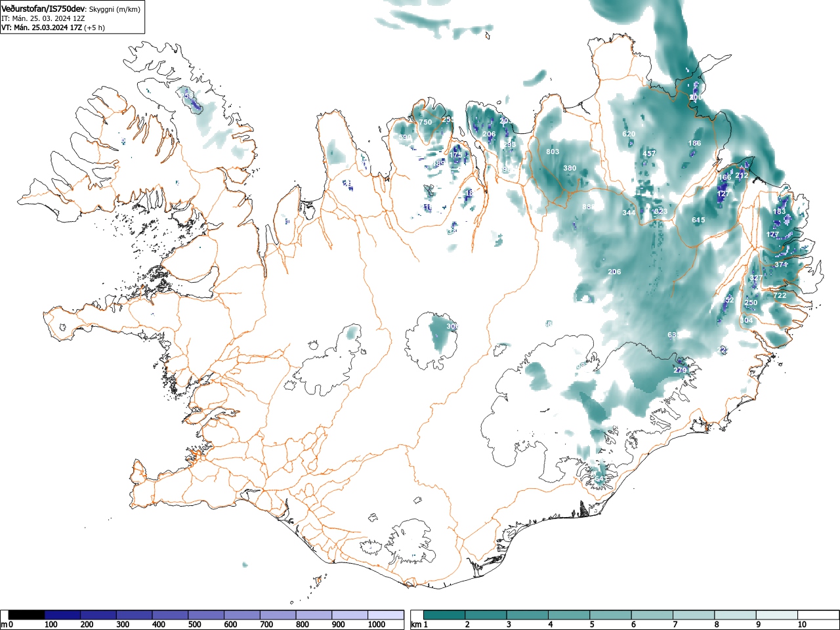The image size is (840, 630).
Task: Click the 186 visibility value on the map
Action: (694, 143)
